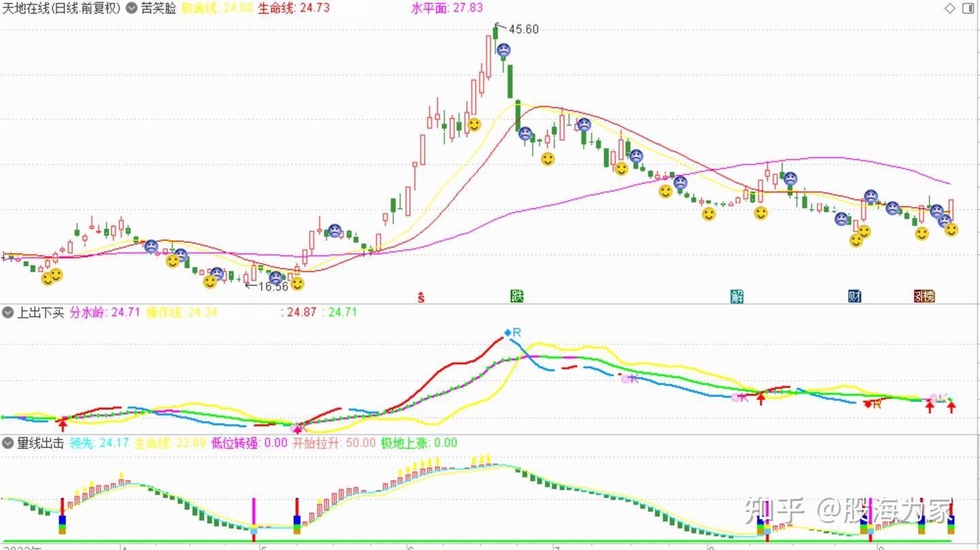The image size is (980, 550).
Task: Click the diamond icon at top right
Action: click(950, 8)
